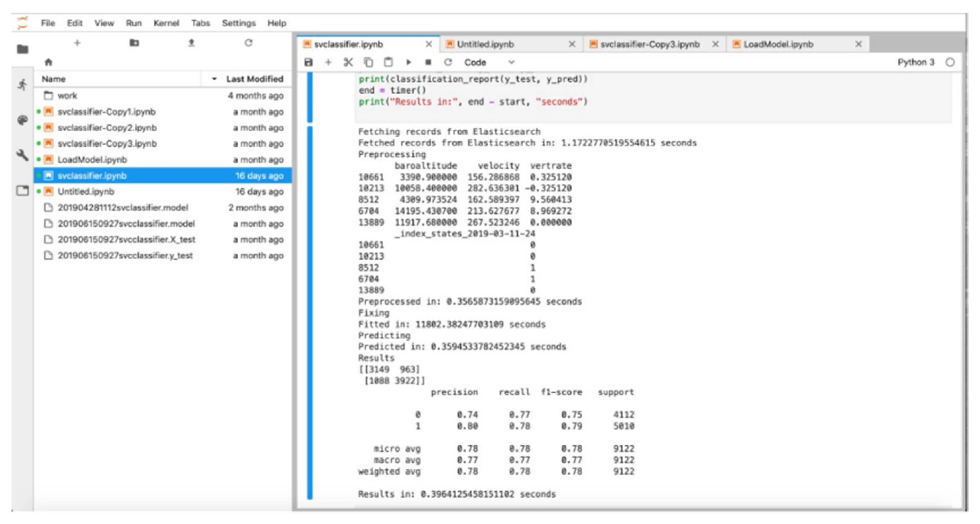The height and width of the screenshot is (524, 980).
Task: Open the work folder
Action: (x=67, y=95)
